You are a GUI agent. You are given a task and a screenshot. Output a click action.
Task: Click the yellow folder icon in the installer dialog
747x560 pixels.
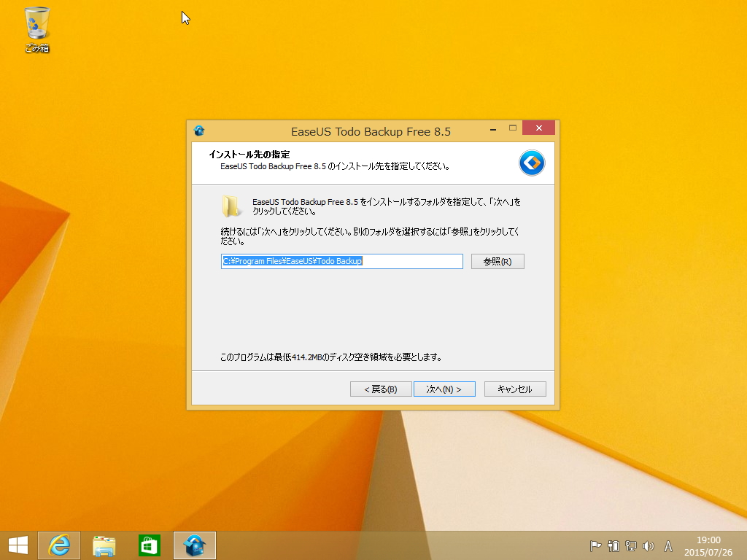click(232, 206)
